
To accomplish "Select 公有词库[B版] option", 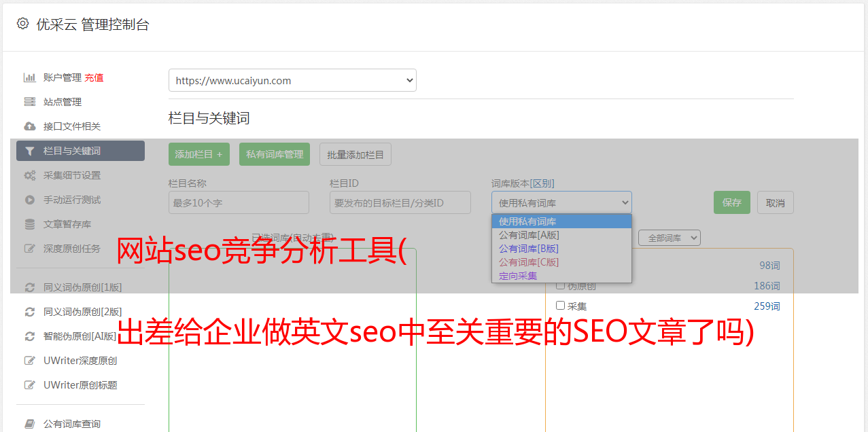I will [561, 249].
